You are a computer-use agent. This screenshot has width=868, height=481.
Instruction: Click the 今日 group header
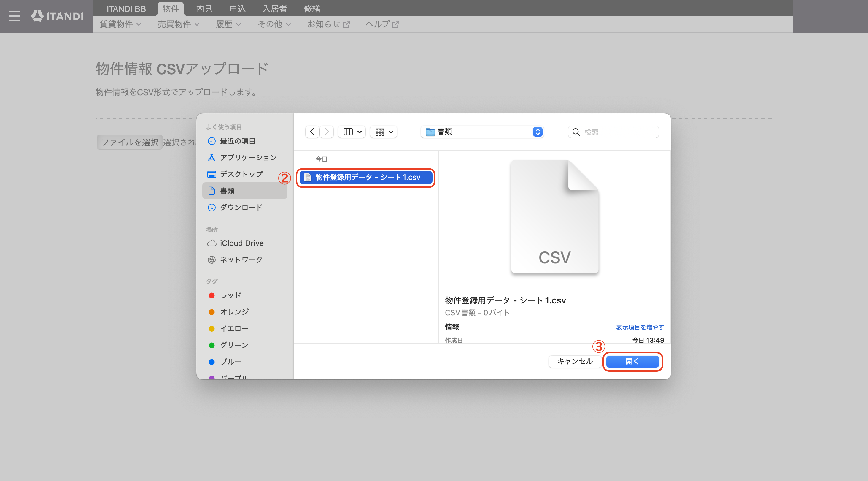point(321,159)
